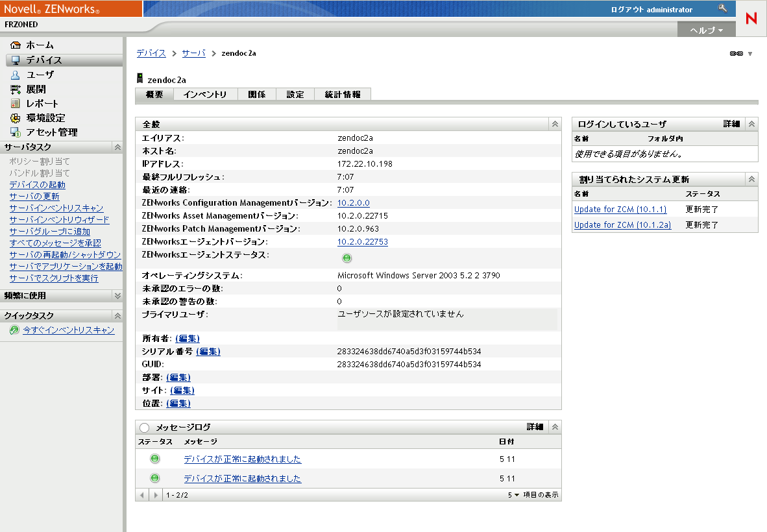Screen dimensions: 767x532
Task: Click the Users (ユーザ) person icon
Action: 16,75
